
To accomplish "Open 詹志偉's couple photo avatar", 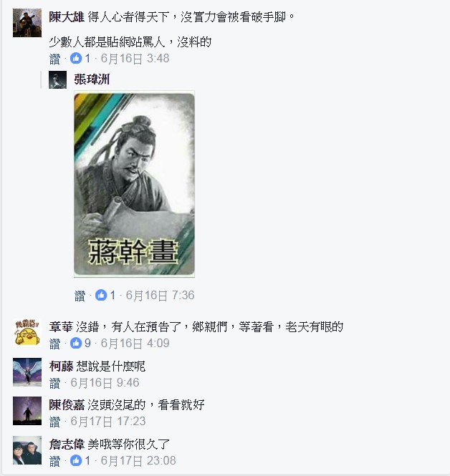I will [27, 450].
